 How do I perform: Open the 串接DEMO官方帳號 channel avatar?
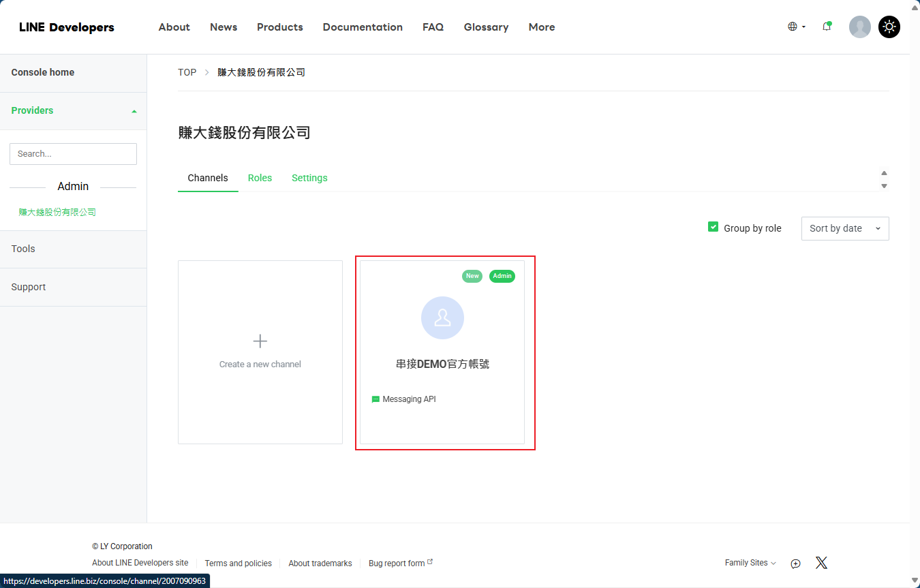(442, 318)
